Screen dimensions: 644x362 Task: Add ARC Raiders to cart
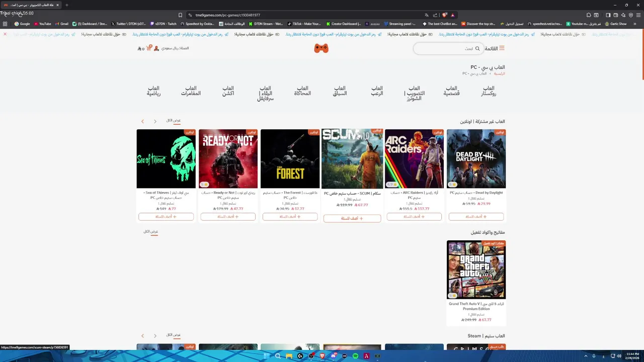point(414,217)
